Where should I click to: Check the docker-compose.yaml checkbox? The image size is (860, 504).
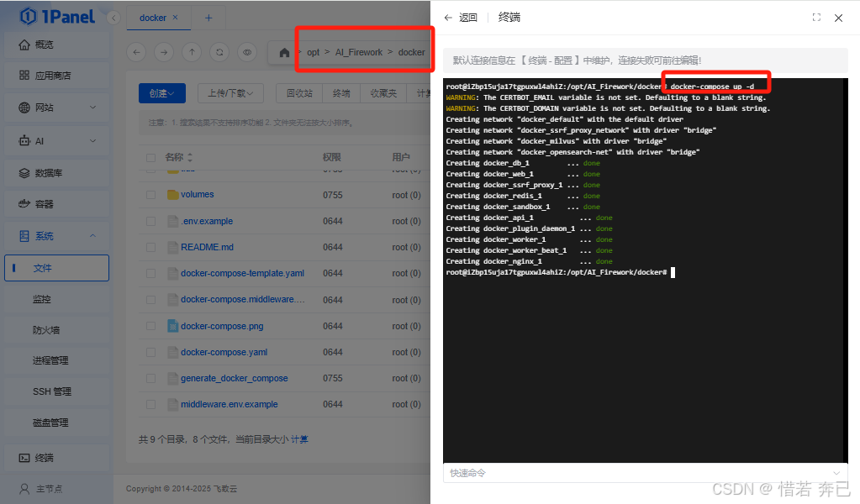pos(150,352)
